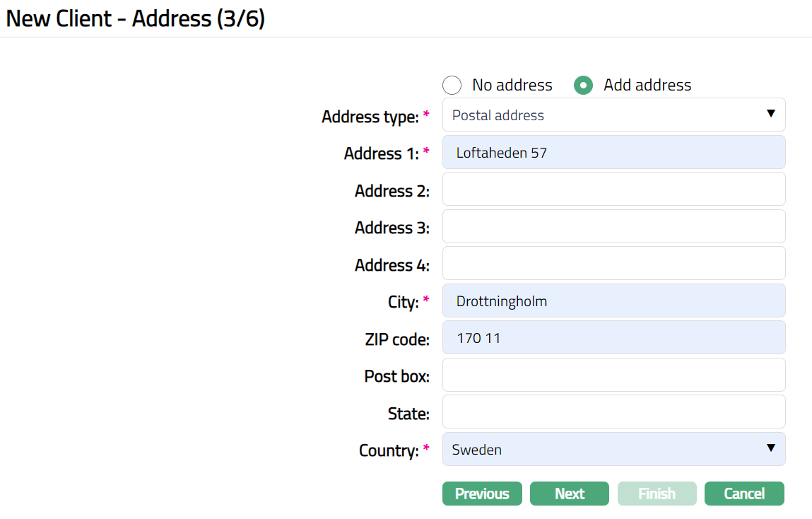Image resolution: width=812 pixels, height=519 pixels.
Task: Click the Address 4 text field
Action: point(613,263)
